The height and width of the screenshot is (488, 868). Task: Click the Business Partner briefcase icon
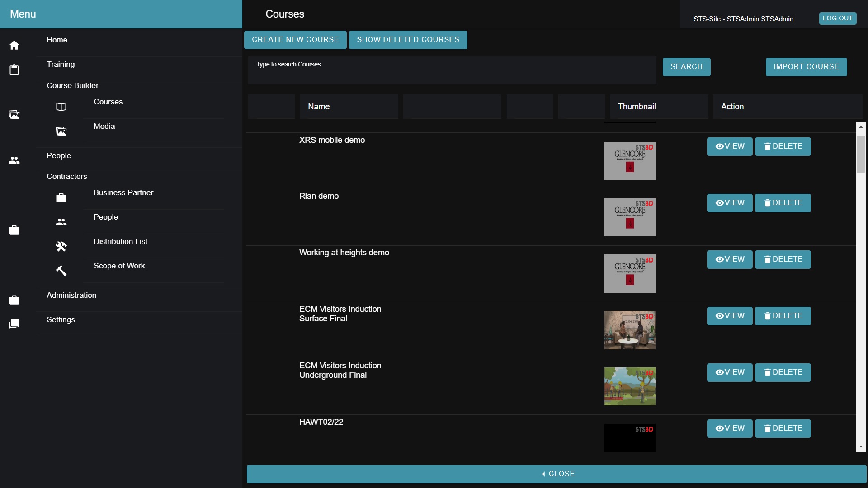tap(61, 198)
